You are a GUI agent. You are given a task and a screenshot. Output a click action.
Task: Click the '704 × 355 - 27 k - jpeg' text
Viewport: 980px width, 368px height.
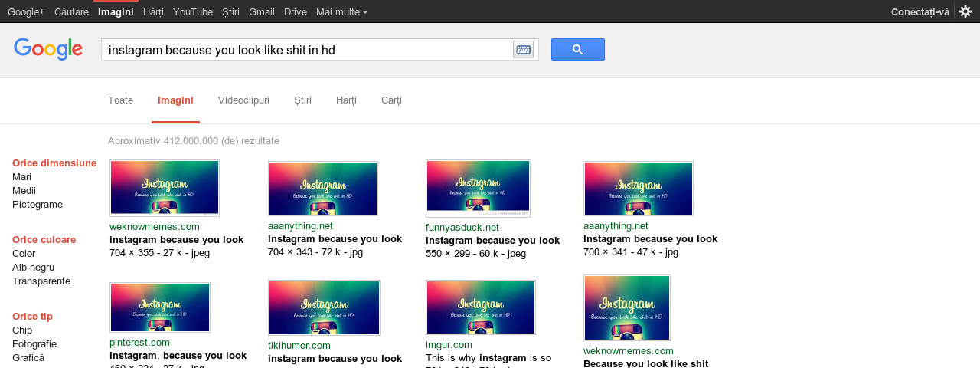[159, 252]
